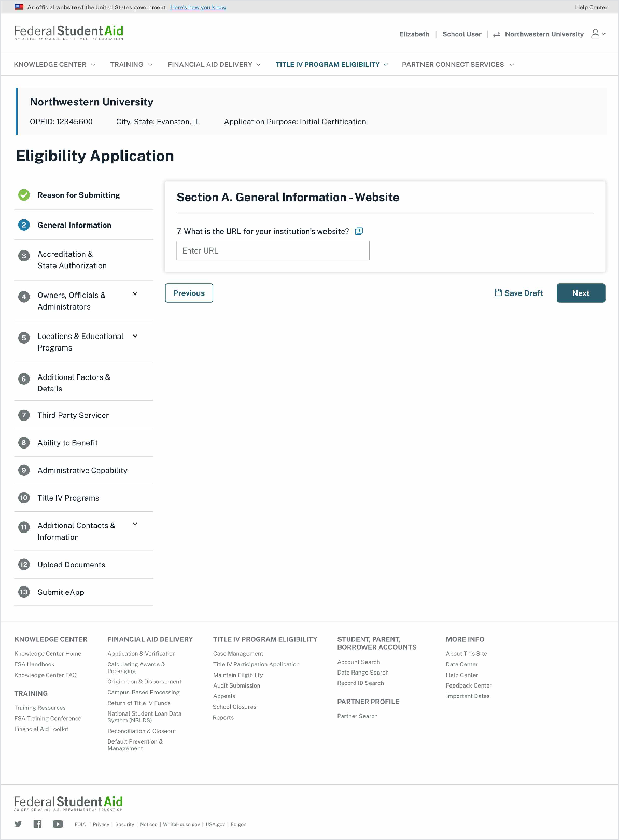
Task: Expand Owners, Officials & Administrators section
Action: pos(135,294)
